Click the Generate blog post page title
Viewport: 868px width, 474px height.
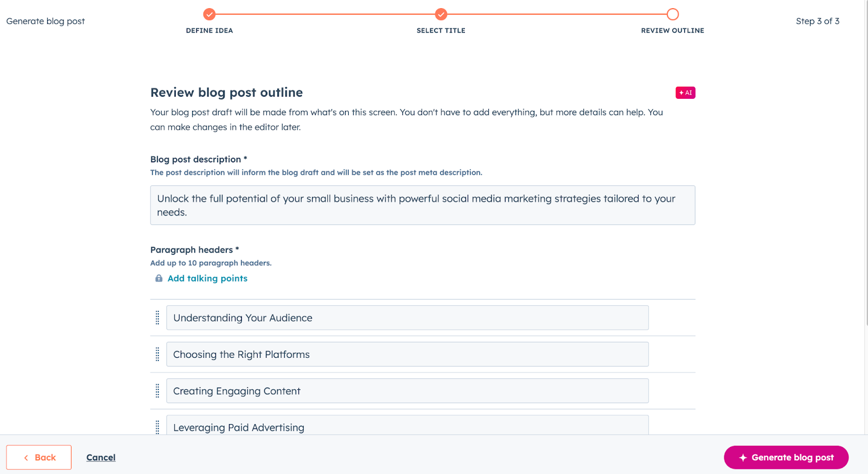tap(46, 21)
